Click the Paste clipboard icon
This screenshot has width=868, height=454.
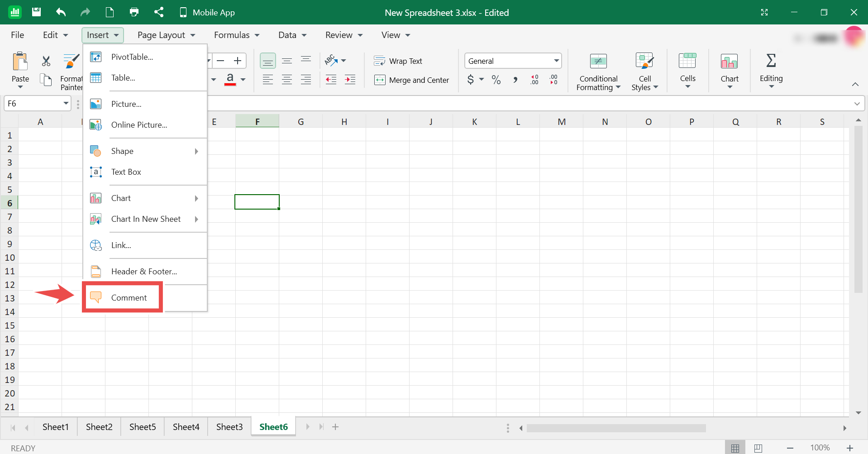(x=20, y=62)
